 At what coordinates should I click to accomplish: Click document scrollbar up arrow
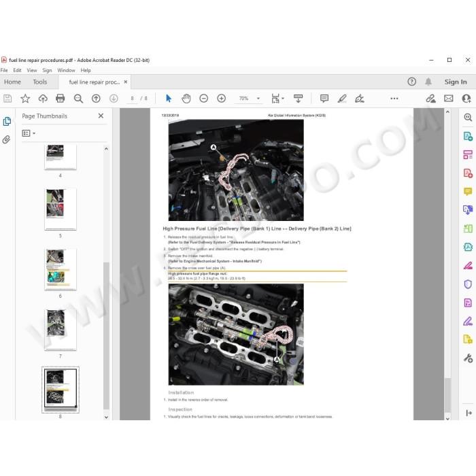click(x=447, y=112)
